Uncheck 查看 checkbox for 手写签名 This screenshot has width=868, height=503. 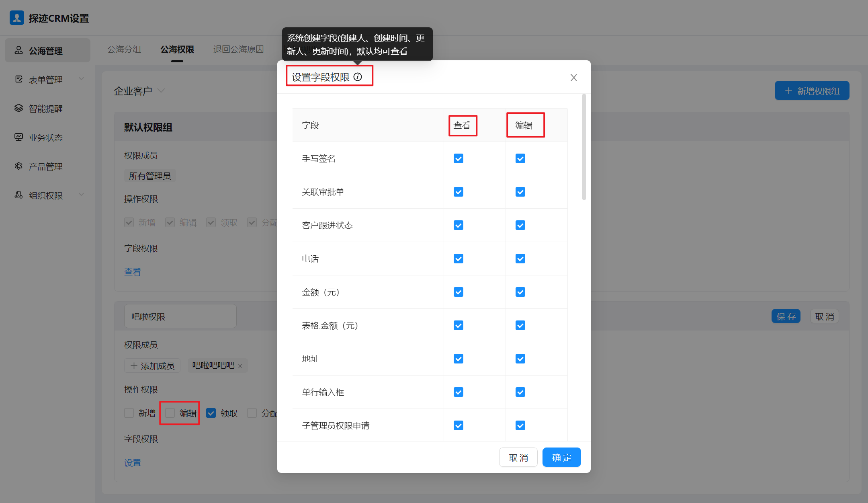458,158
